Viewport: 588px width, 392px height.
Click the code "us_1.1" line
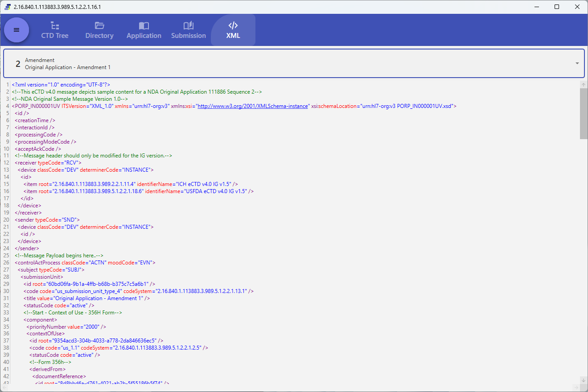pyautogui.click(x=119, y=348)
